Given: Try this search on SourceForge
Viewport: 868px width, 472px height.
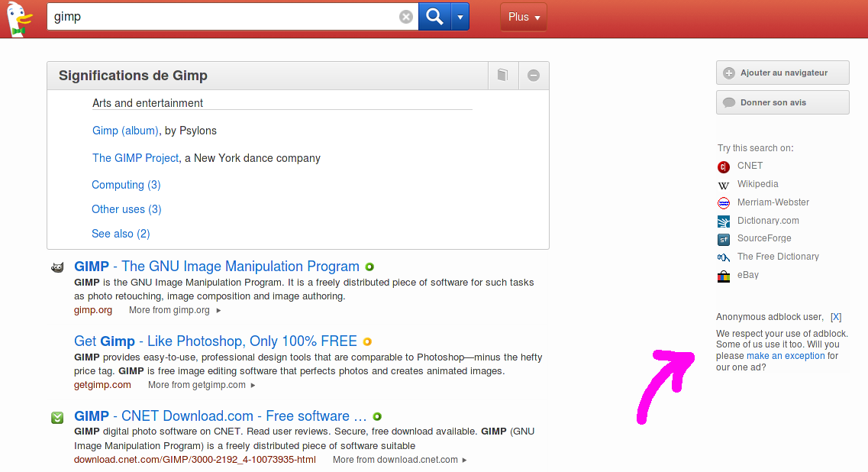Looking at the screenshot, I should [x=764, y=238].
